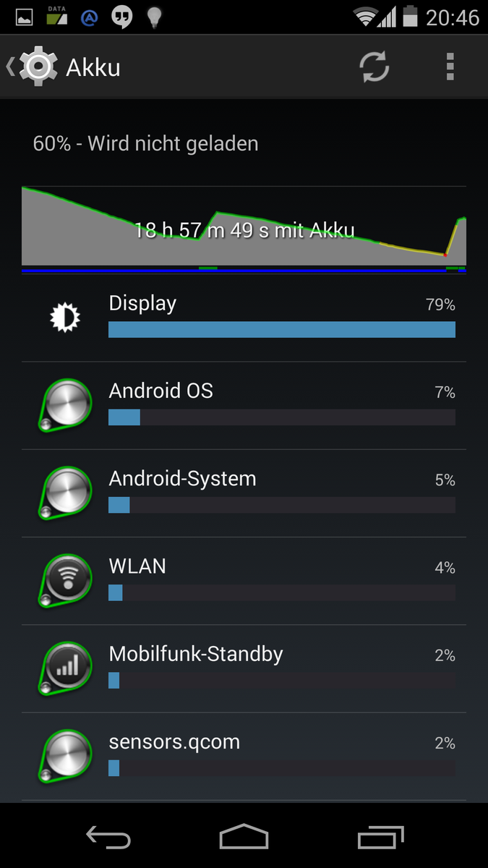Open recent apps via navigation bar
Viewport: 488px width, 868px height.
click(380, 838)
